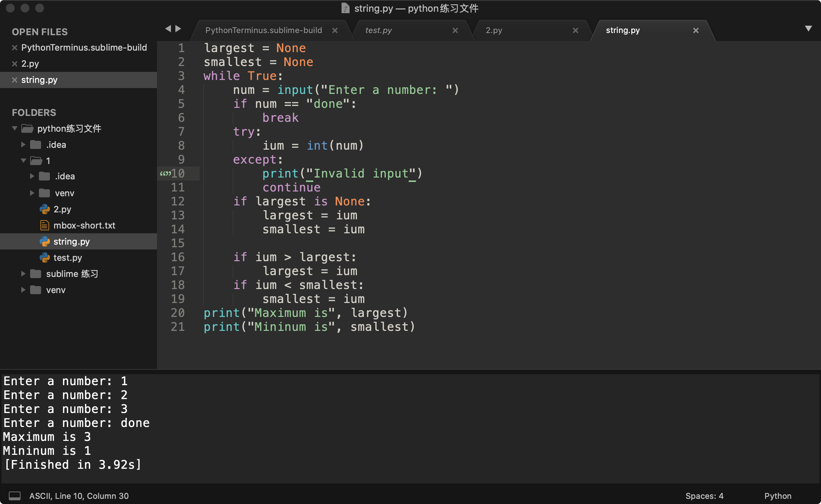Open 2.py in the folder tree
The image size is (821, 504).
[x=62, y=209]
